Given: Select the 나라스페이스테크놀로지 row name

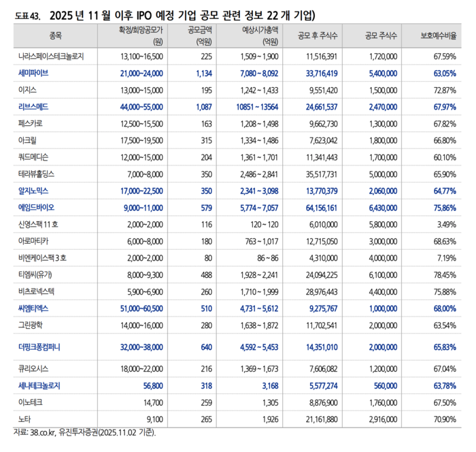Looking at the screenshot, I should [51, 56].
